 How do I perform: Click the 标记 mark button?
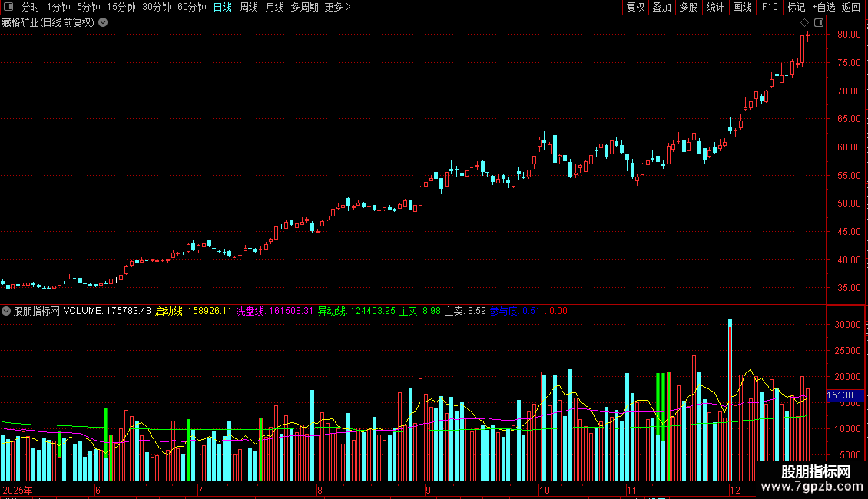click(796, 7)
